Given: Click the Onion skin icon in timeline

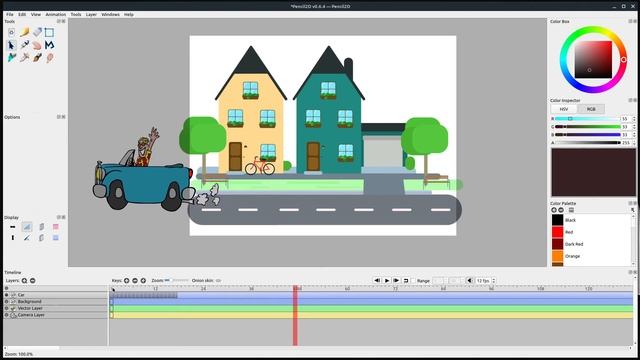Looking at the screenshot, I should click(x=218, y=280).
